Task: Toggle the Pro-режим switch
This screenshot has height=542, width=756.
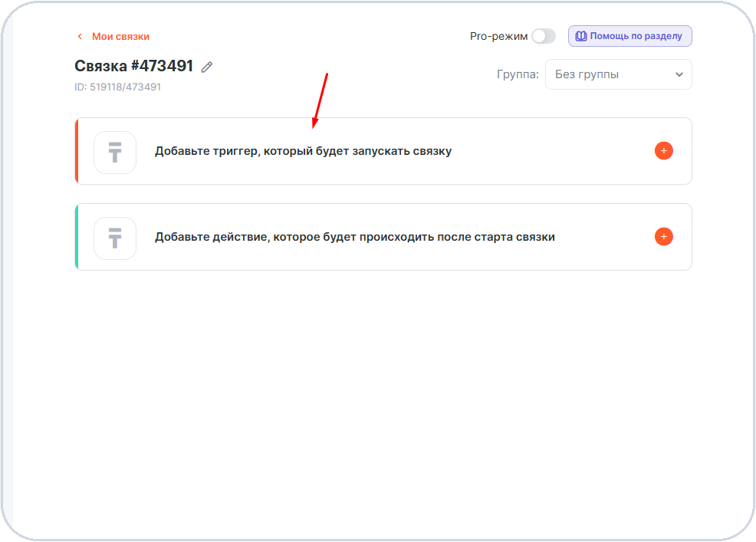Action: [544, 36]
